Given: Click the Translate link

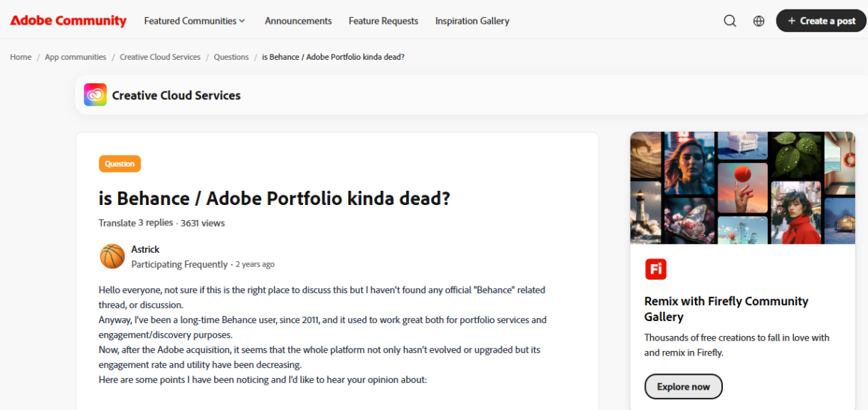Looking at the screenshot, I should [117, 223].
